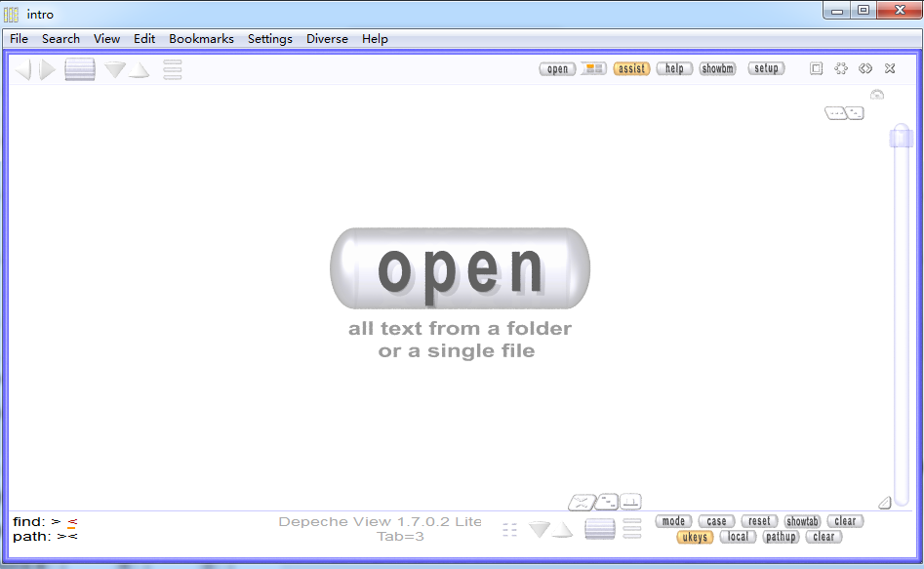Click the showbm button
This screenshot has width=924, height=569.
point(717,68)
